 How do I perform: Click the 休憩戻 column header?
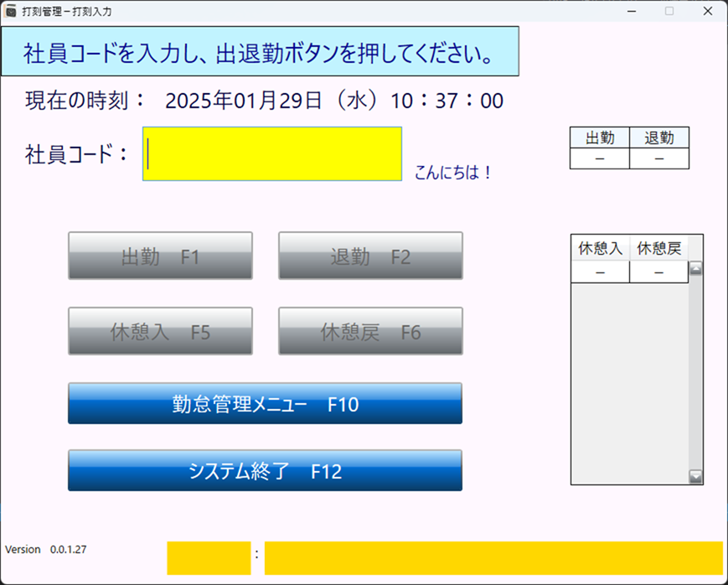(x=658, y=249)
